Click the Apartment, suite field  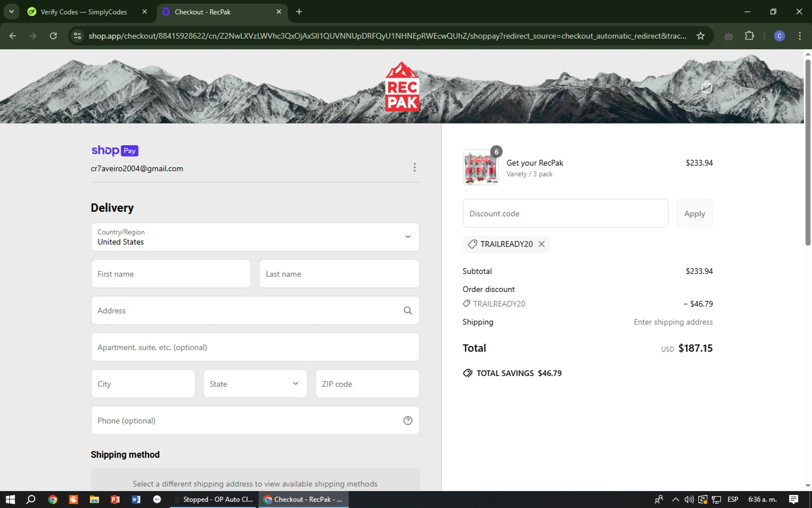255,347
